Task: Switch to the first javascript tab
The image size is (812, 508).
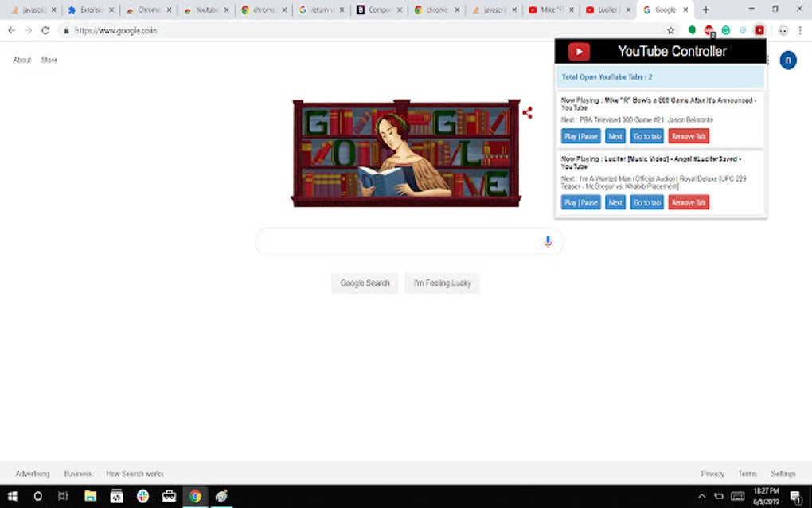Action: click(x=33, y=10)
